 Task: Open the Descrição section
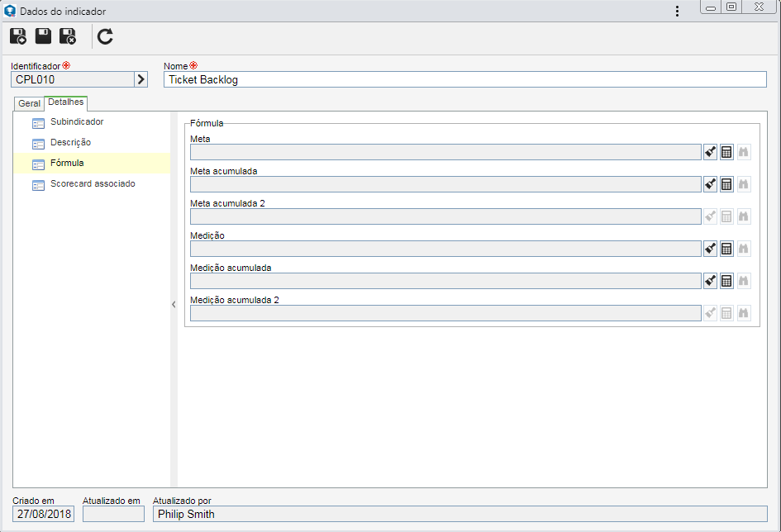coord(92,143)
